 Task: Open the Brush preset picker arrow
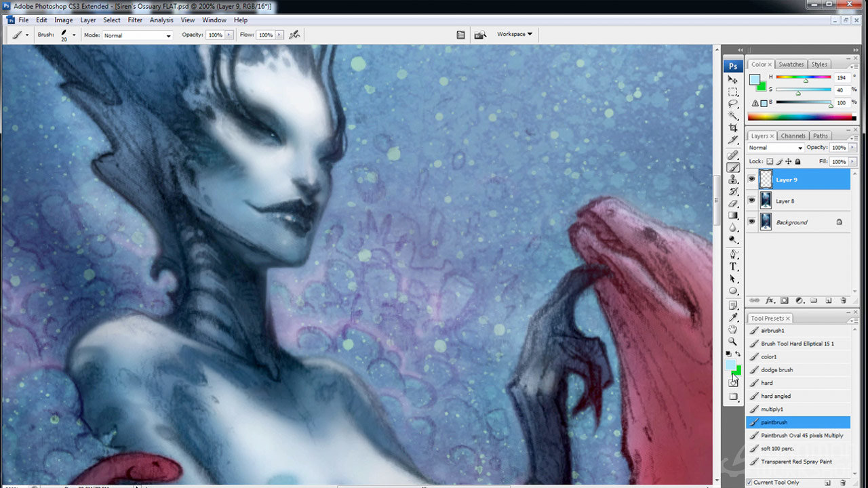point(73,35)
